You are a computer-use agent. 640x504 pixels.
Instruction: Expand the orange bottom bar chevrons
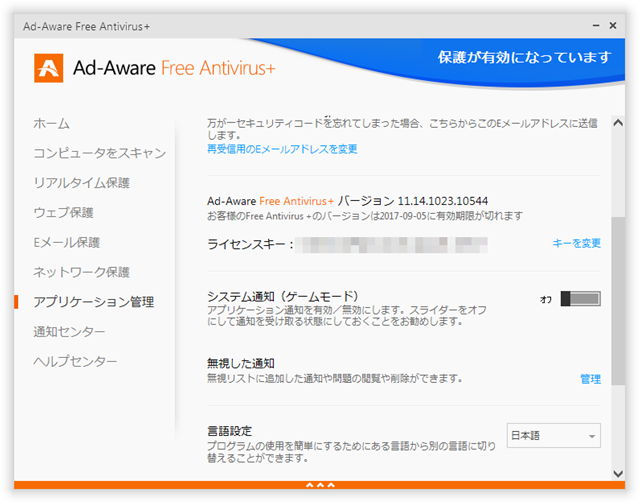320,485
